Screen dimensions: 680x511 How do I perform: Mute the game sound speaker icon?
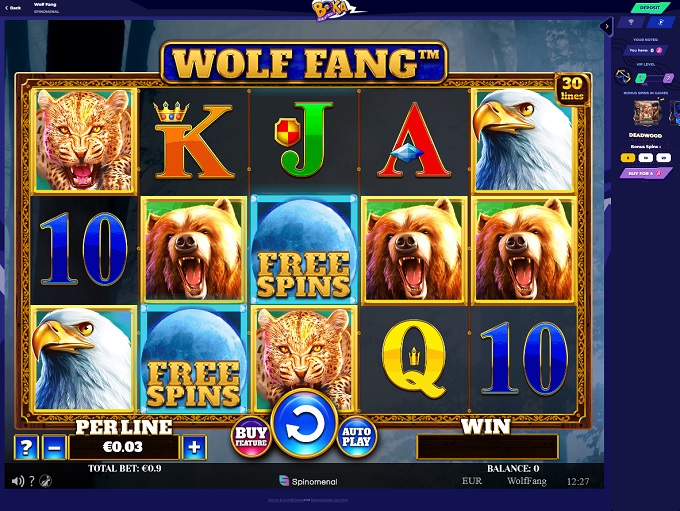(18, 481)
